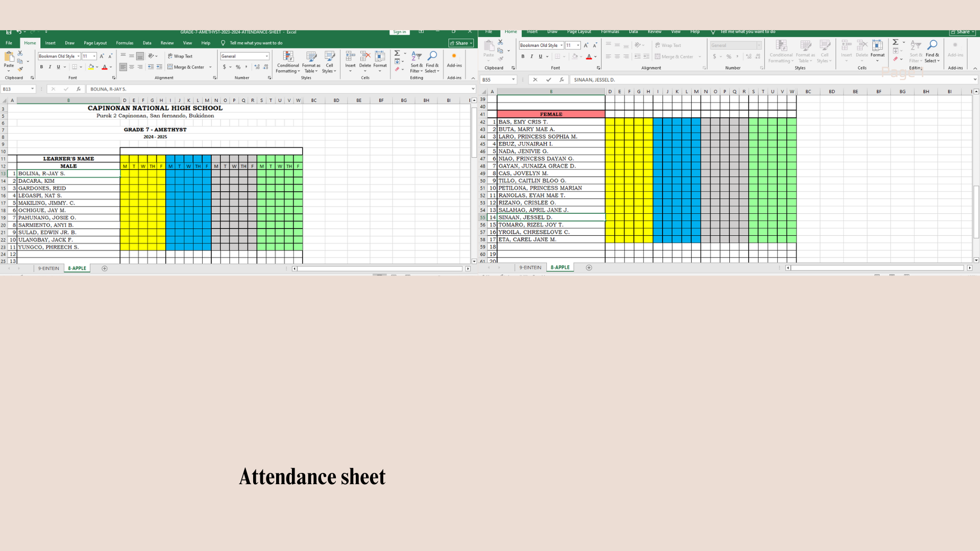Open the font name dropdown Bookman Old Style left
980x551 pixels.
coord(79,56)
